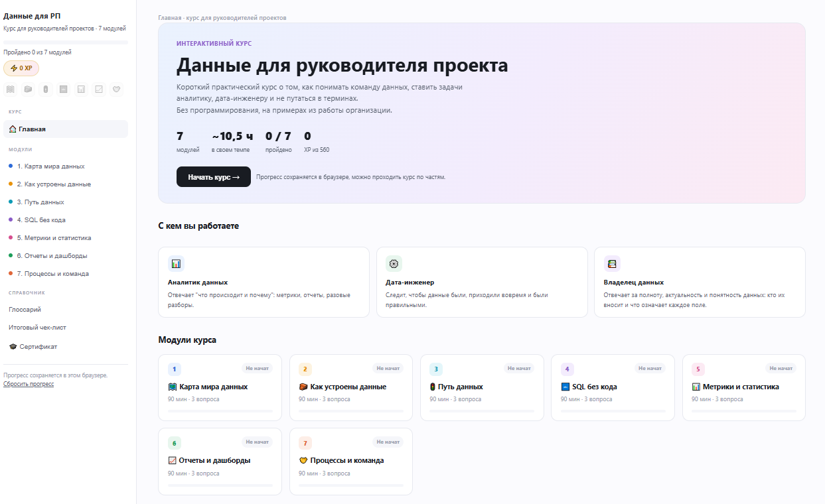Click number badge 7 on module card

(x=305, y=443)
